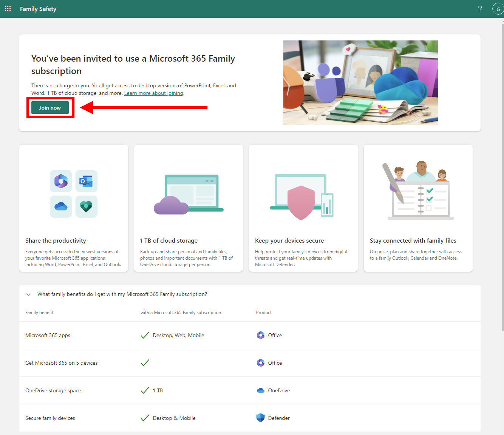
Task: Click the description starting with Back up and share
Action: pos(187,258)
